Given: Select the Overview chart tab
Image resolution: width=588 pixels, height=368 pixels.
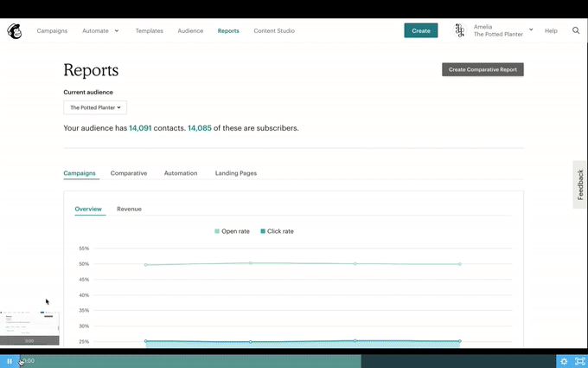Looking at the screenshot, I should pyautogui.click(x=88, y=209).
